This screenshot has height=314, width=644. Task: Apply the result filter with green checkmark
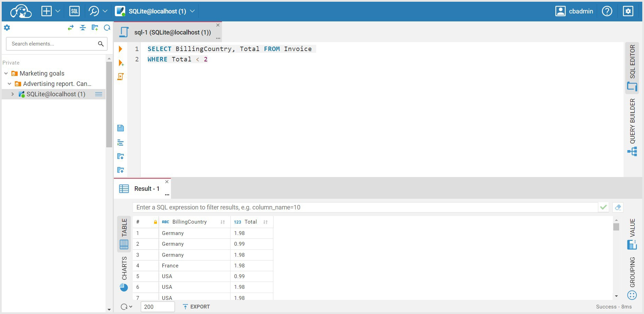[x=603, y=207]
